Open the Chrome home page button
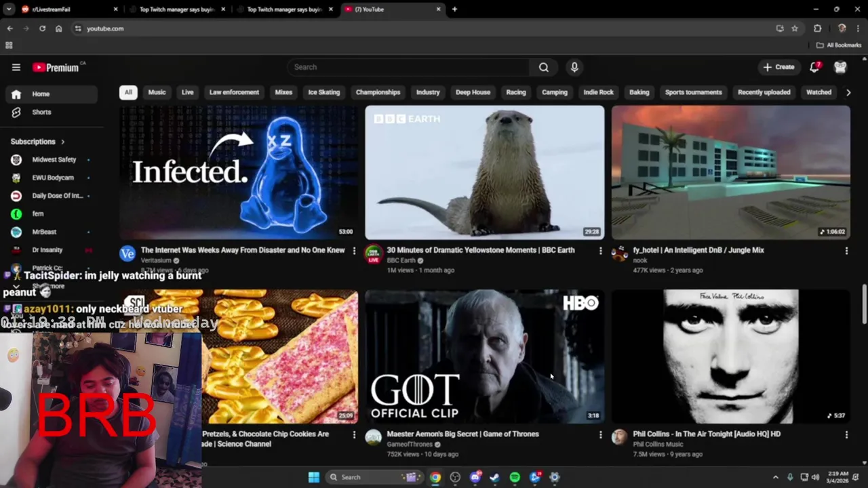This screenshot has width=868, height=488. (59, 28)
